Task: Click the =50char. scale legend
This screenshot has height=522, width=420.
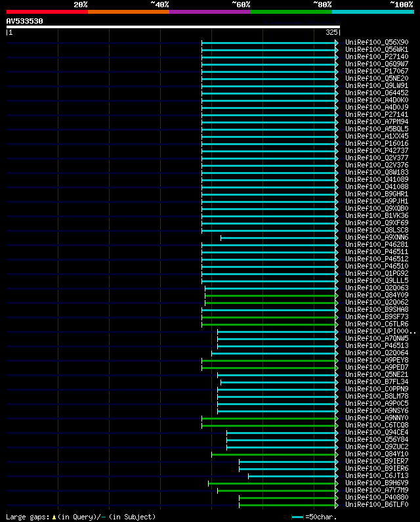Action: 314,517
